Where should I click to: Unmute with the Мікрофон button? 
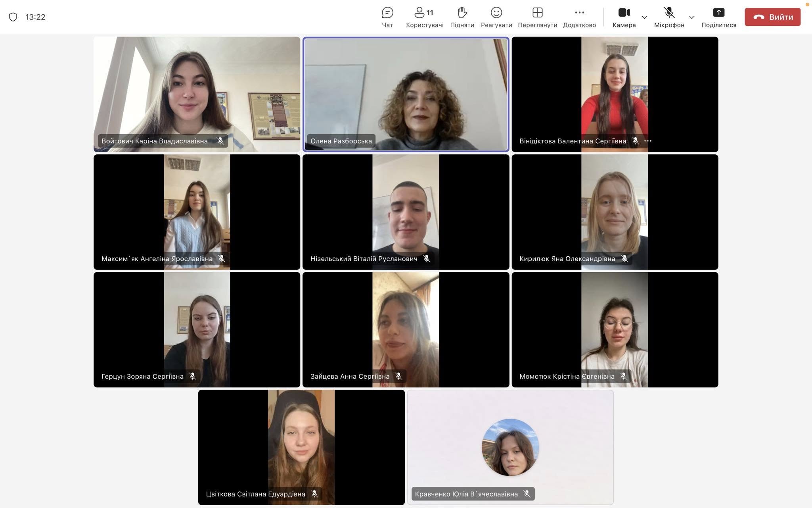pyautogui.click(x=669, y=17)
